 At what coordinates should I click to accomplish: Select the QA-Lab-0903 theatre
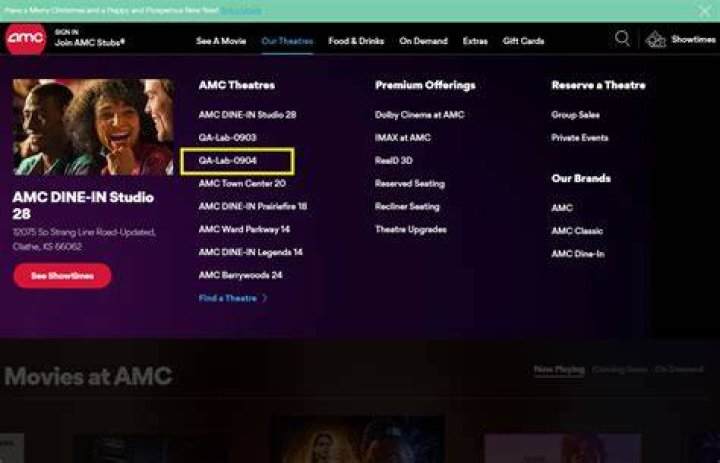[x=227, y=137]
